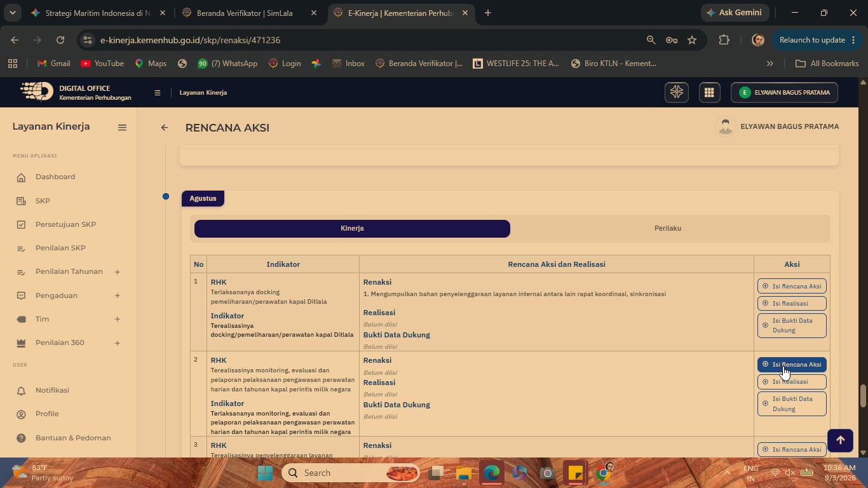Click the page vertical scrollbar thumb
The height and width of the screenshot is (488, 868).
click(x=863, y=396)
